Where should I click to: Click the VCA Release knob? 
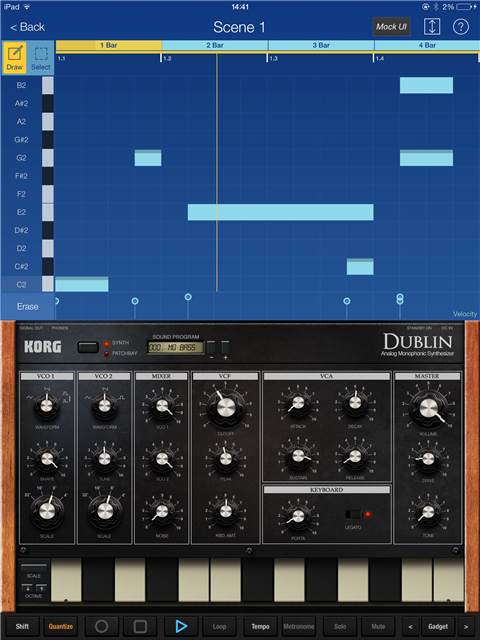point(355,456)
